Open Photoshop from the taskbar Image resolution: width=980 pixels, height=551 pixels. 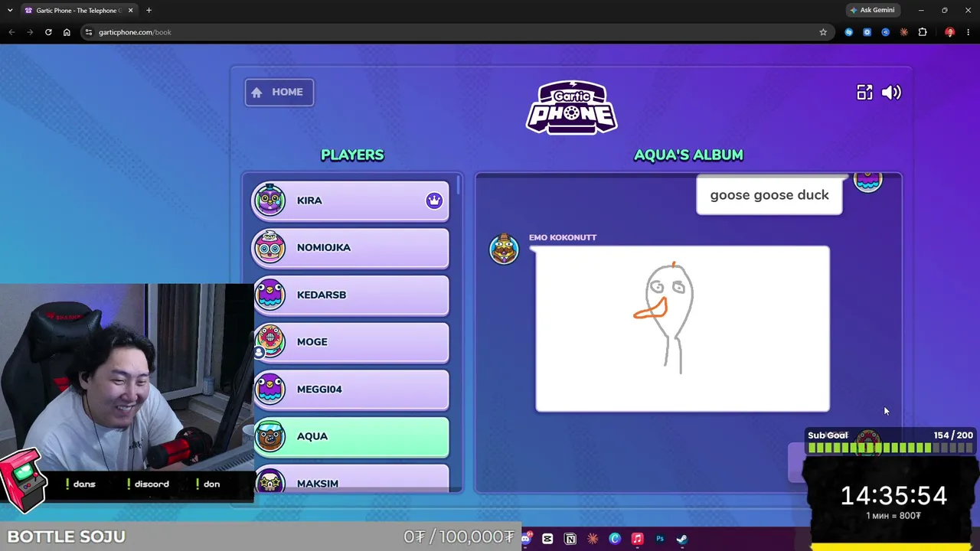[660, 539]
